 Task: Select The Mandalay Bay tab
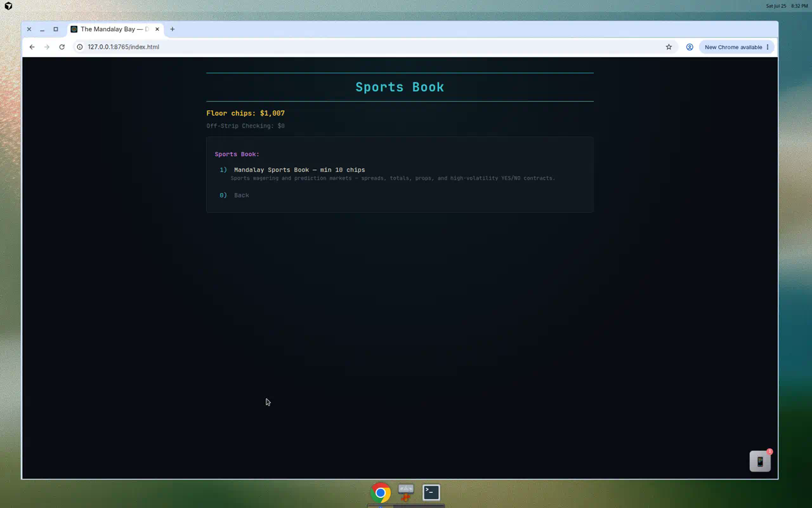[114, 29]
